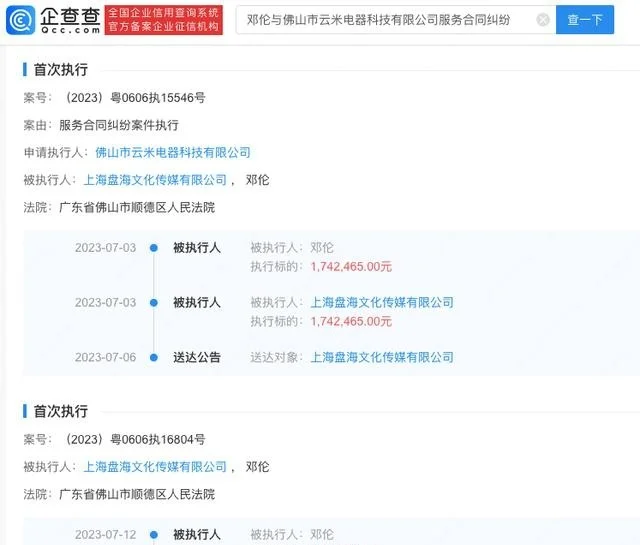Select date 2023-07-12
The width and height of the screenshot is (640, 545).
(105, 534)
